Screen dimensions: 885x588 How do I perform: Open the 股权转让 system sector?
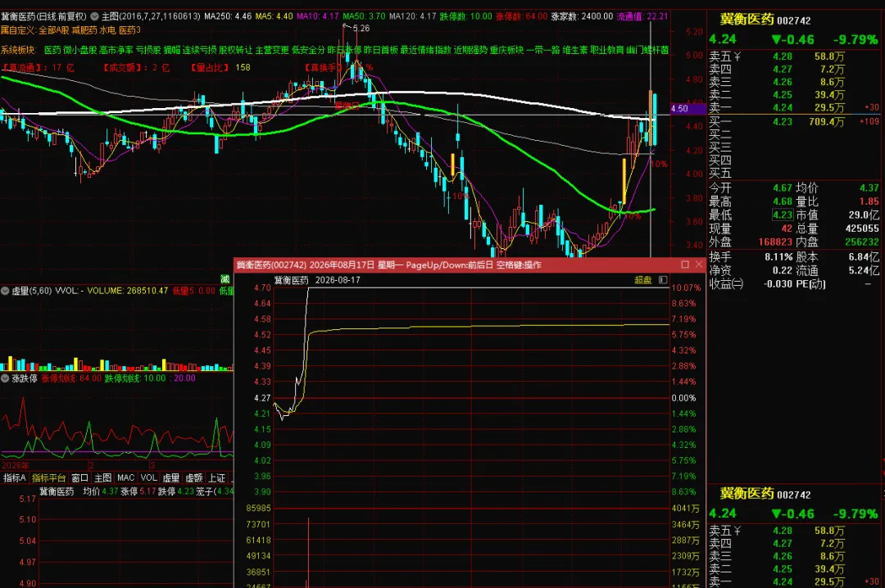236,50
